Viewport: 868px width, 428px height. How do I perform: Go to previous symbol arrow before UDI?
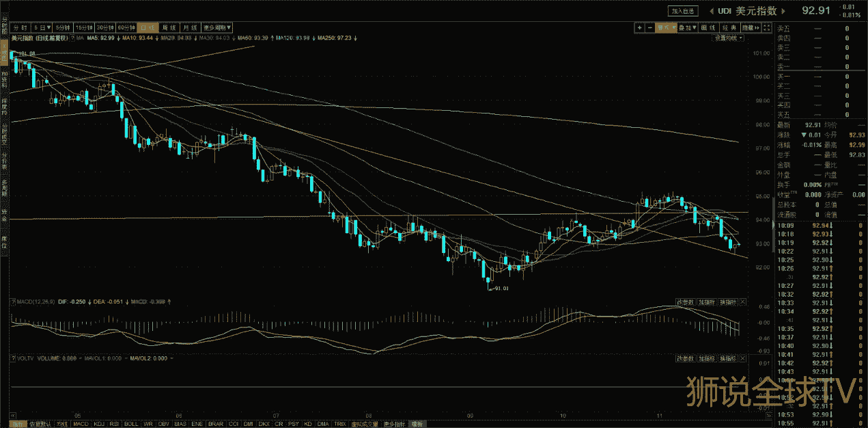711,11
